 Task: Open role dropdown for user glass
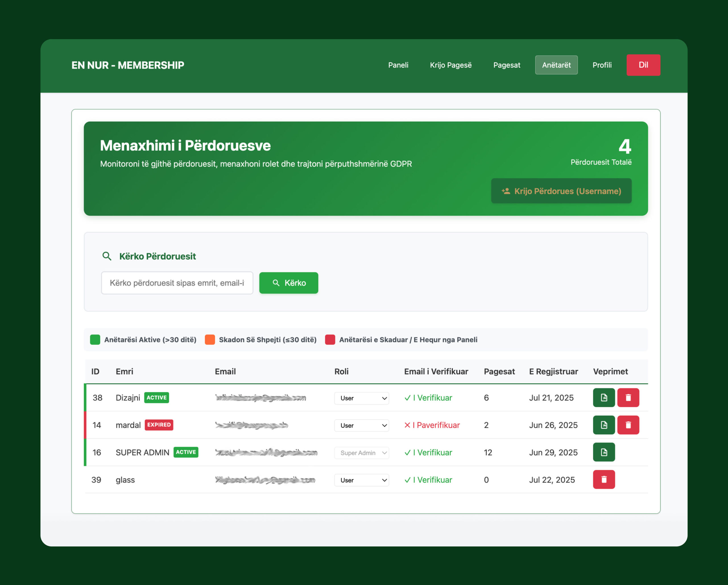[x=361, y=480]
